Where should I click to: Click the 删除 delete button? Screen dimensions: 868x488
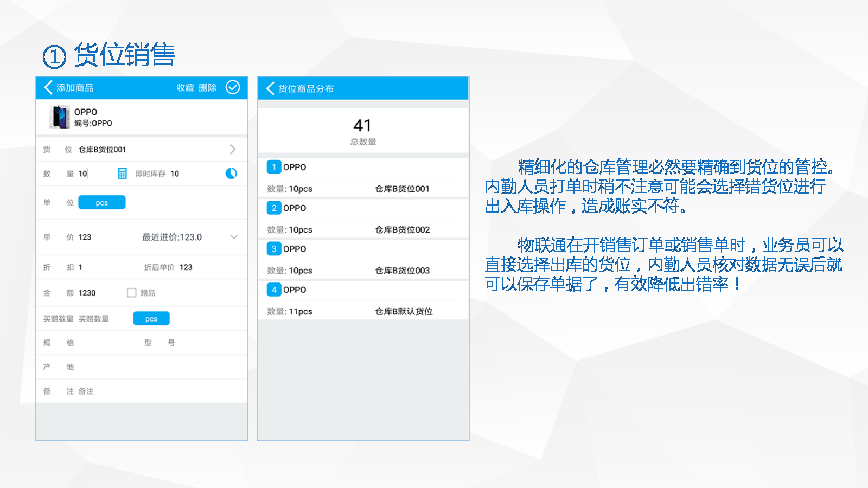[x=207, y=88]
